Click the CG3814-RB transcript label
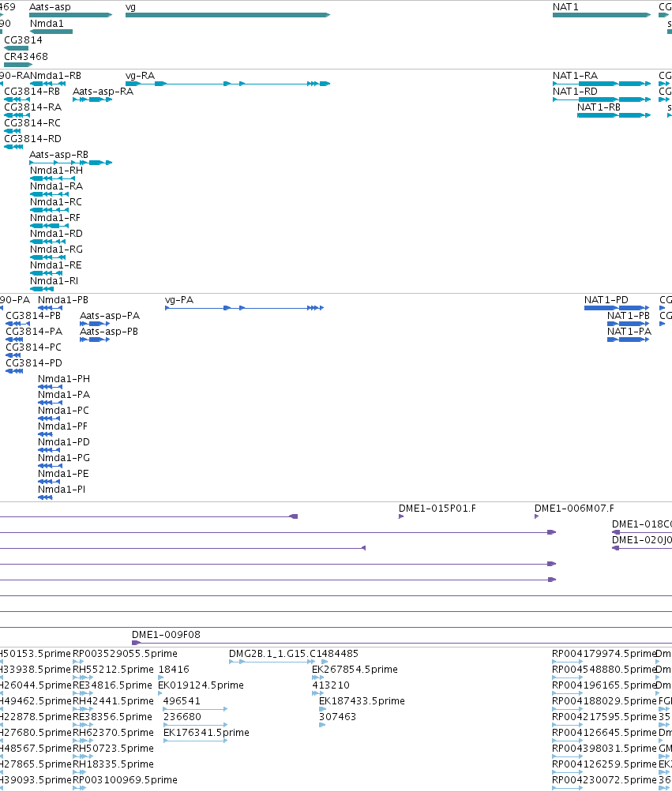 [x=32, y=92]
